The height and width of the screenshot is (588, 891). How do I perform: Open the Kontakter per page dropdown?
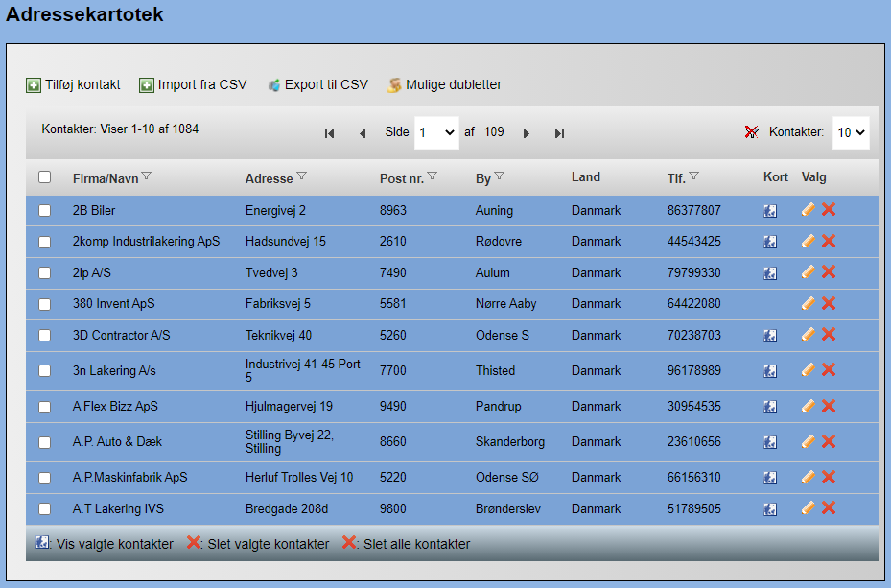850,133
